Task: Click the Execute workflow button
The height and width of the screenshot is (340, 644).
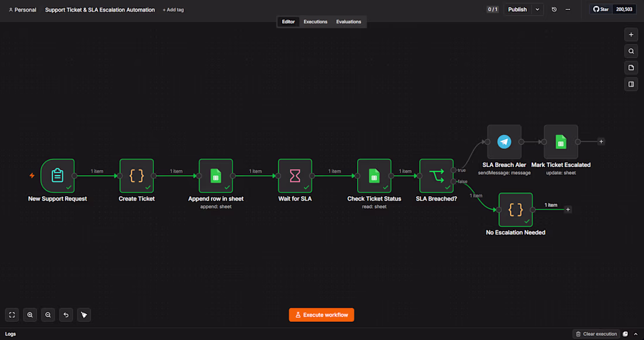Action: [x=321, y=315]
